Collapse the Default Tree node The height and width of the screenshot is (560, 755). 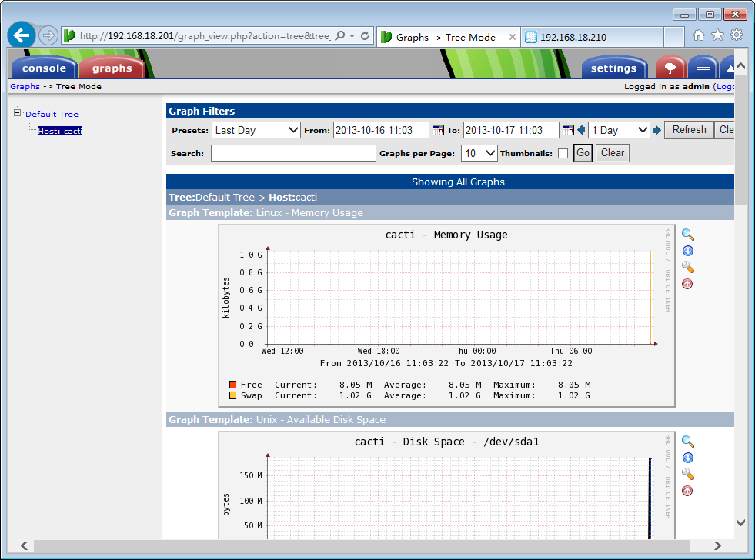click(x=18, y=112)
